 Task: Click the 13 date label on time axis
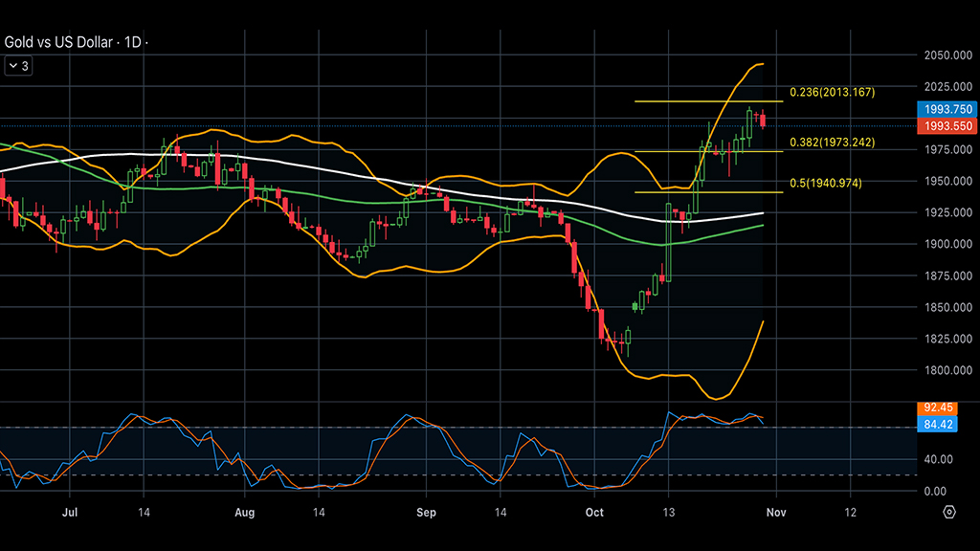[x=669, y=513]
